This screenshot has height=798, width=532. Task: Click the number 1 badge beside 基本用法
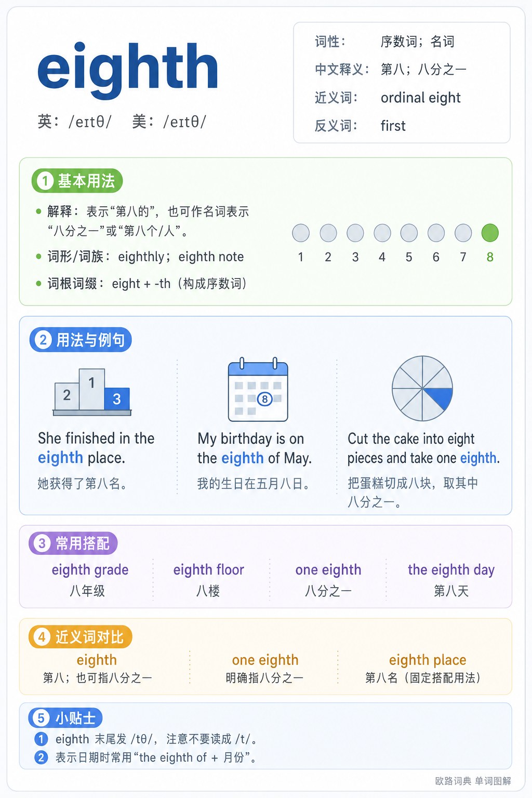coord(45,181)
